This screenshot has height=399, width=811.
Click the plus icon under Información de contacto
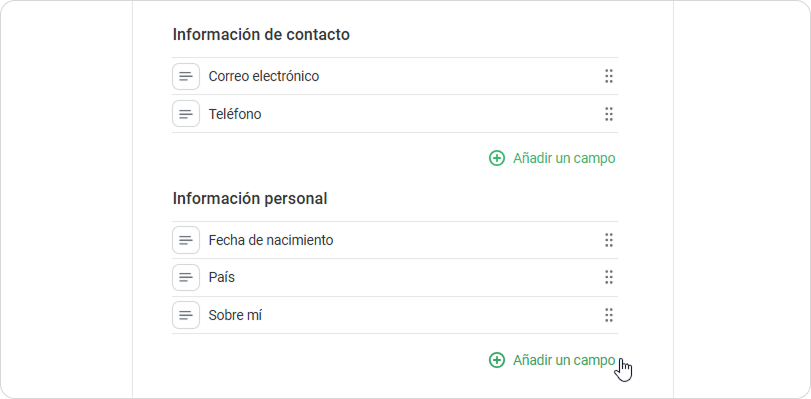497,158
